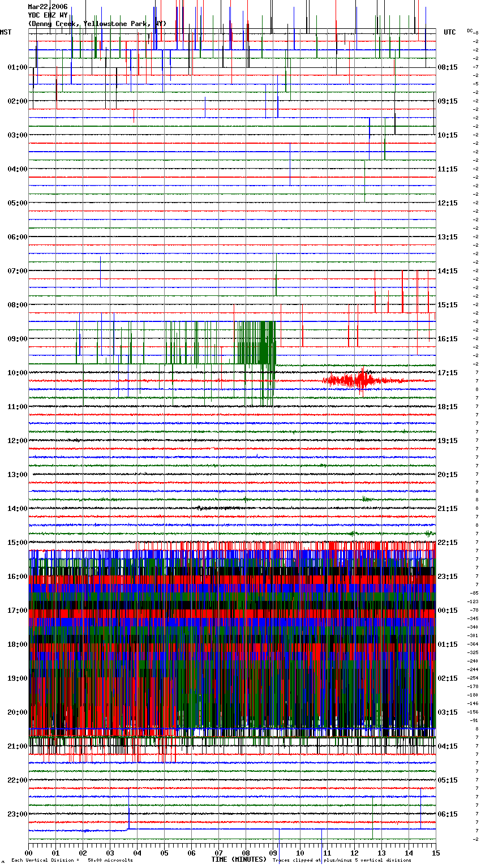Click the DC offset value -123
Viewport: 481px width, 868px height.
473,601
